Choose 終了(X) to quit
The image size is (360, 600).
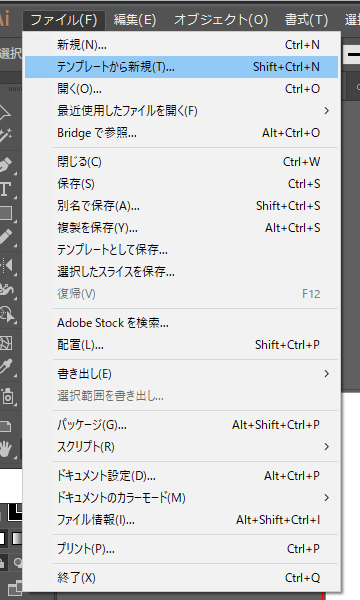pyautogui.click(x=181, y=578)
